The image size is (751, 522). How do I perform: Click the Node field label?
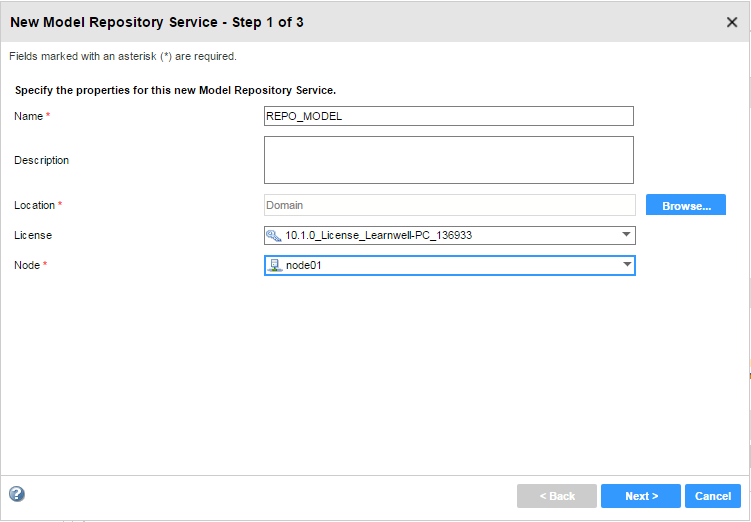tap(27, 265)
